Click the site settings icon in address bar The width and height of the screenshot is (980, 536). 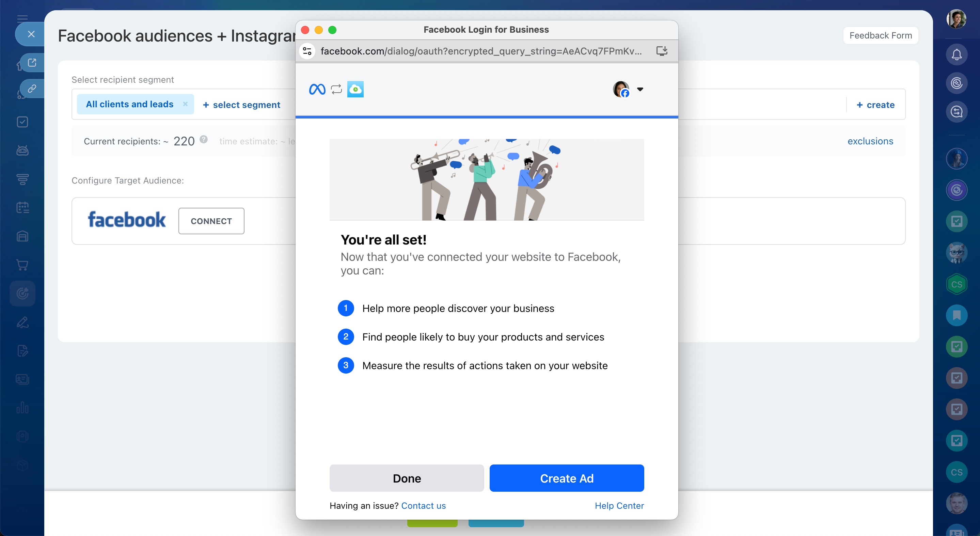coord(307,51)
